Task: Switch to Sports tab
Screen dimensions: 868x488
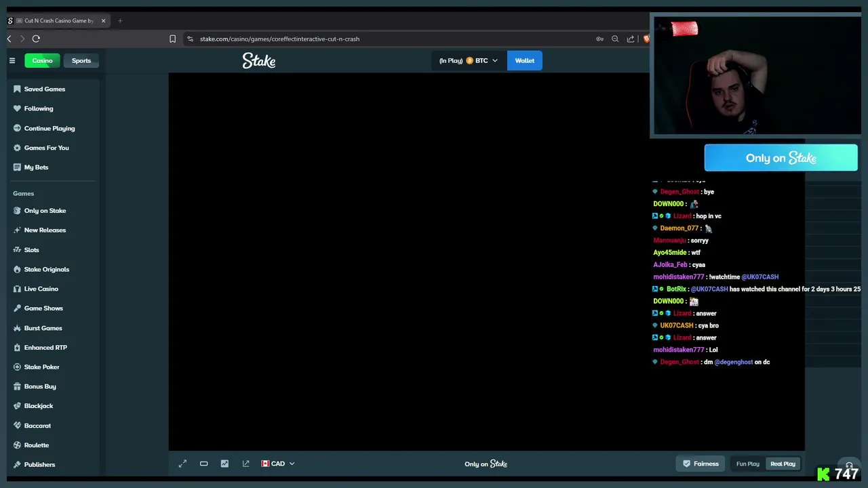Action: [x=81, y=60]
